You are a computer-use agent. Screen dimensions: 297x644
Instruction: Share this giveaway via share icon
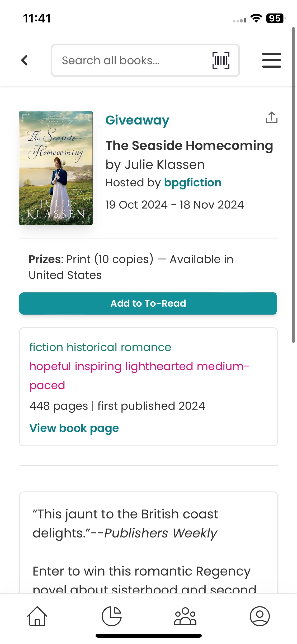271,118
